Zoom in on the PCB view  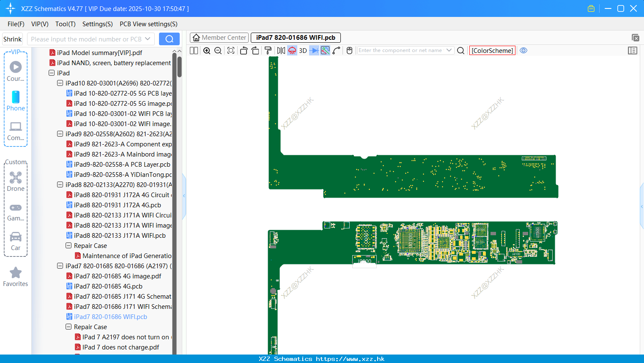207,50
